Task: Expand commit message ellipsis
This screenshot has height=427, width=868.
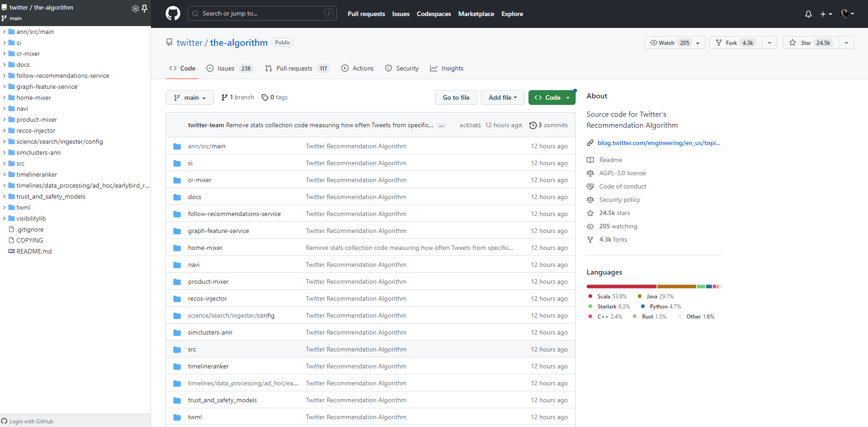Action: pos(441,126)
